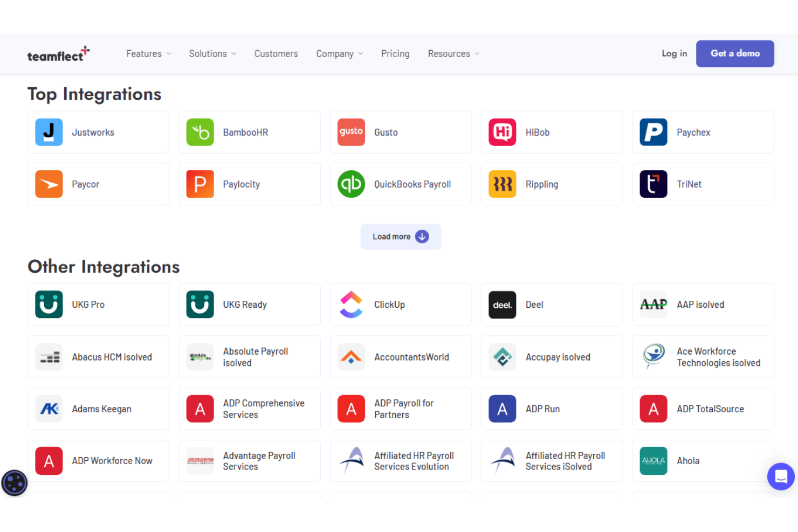Expand the Features dropdown menu
This screenshot has height=532, width=798.
click(149, 54)
